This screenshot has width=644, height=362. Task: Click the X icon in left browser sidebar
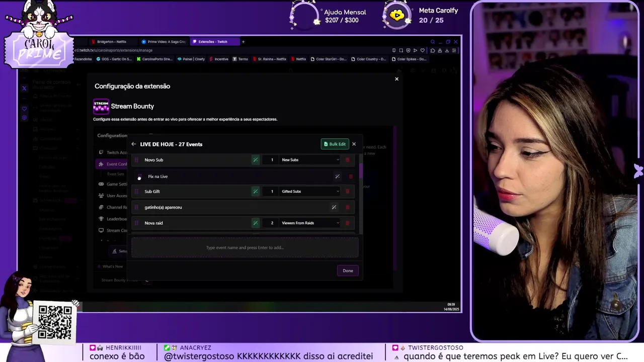point(24,88)
